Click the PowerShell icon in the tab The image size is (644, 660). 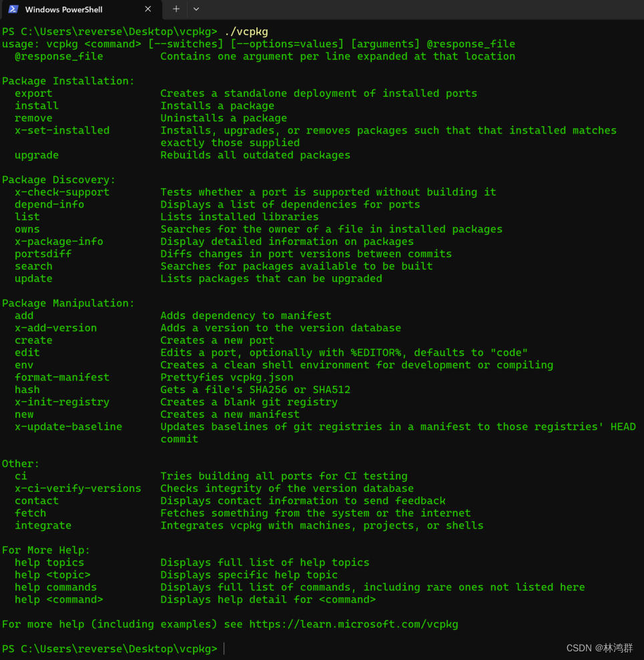click(13, 9)
